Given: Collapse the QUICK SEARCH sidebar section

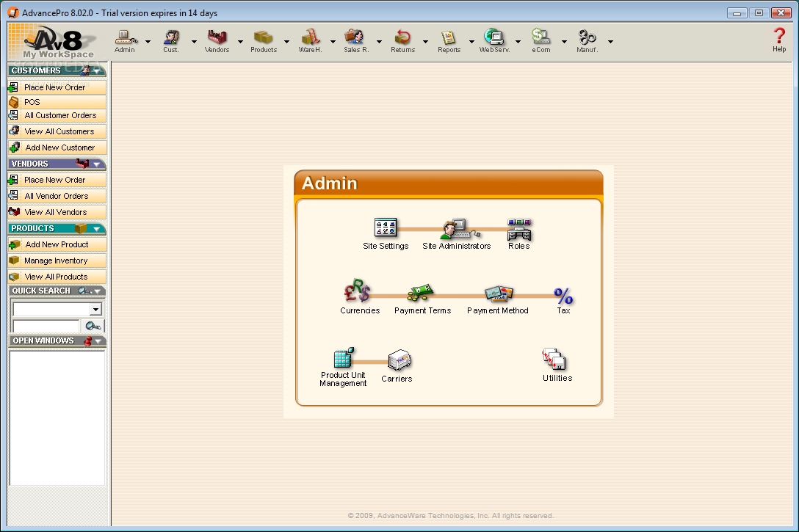Looking at the screenshot, I should [x=98, y=291].
